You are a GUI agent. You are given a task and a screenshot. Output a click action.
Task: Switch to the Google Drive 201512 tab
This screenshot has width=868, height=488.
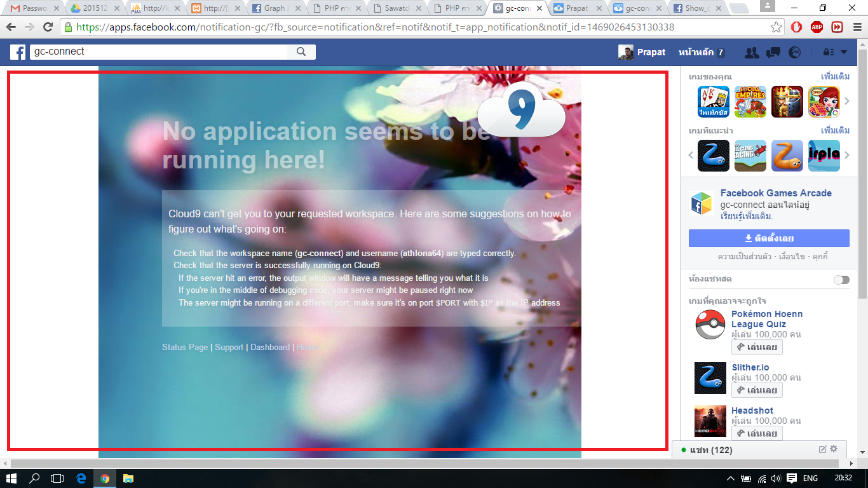coord(94,8)
